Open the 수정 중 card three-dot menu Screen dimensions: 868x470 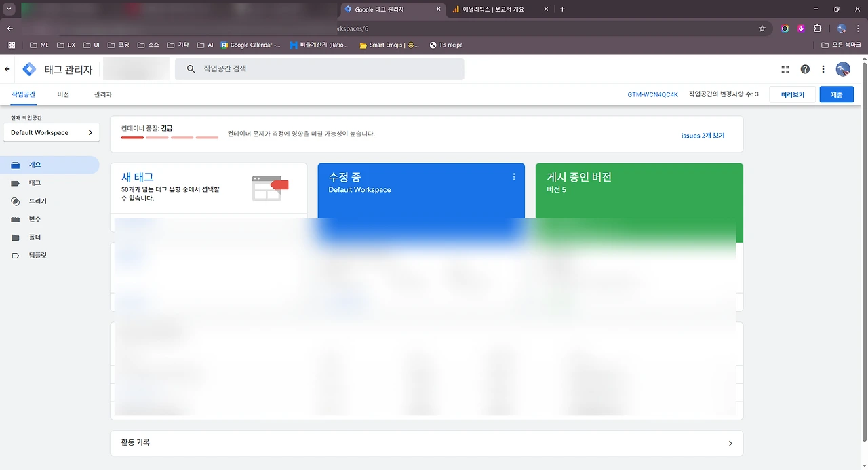click(x=514, y=176)
